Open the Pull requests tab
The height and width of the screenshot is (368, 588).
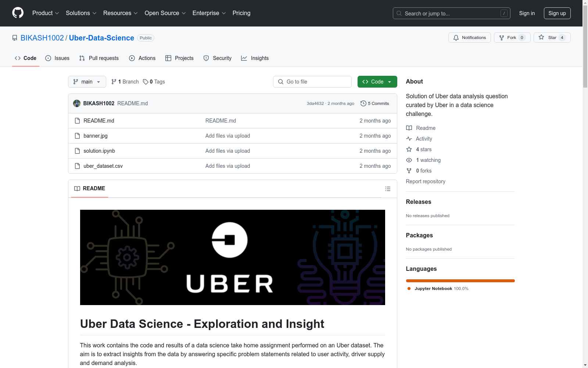[x=99, y=58]
